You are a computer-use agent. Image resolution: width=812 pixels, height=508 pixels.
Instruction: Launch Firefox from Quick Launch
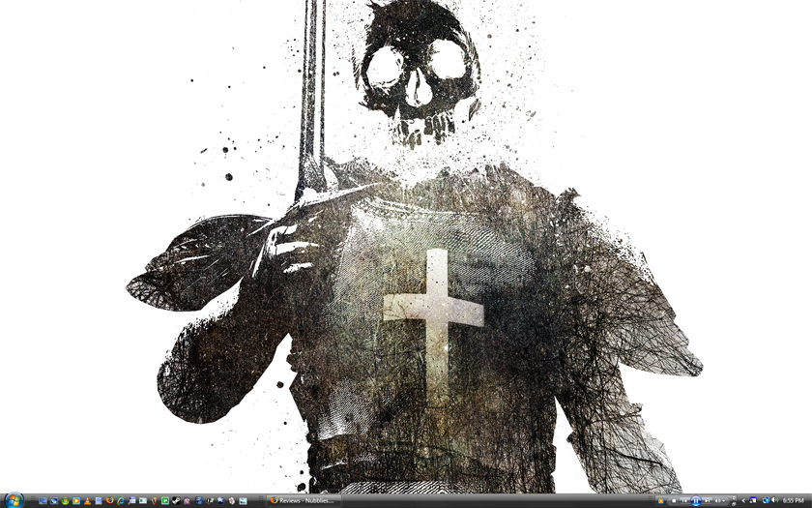coord(110,501)
